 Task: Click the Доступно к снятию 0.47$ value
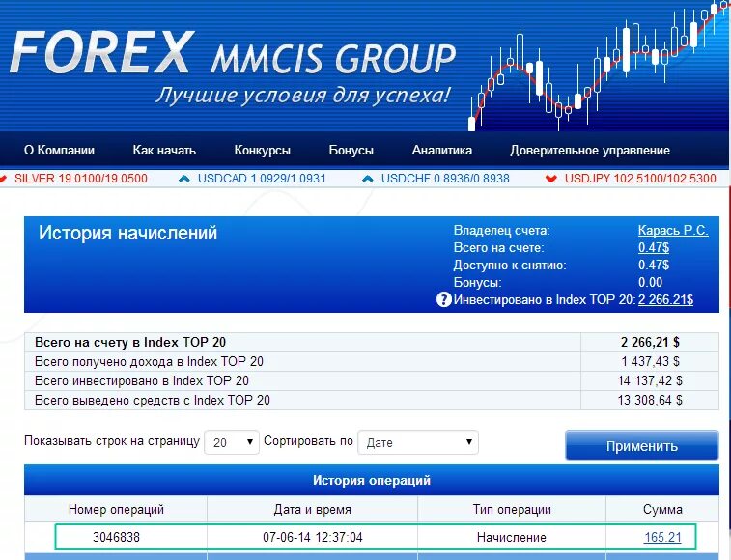click(654, 265)
